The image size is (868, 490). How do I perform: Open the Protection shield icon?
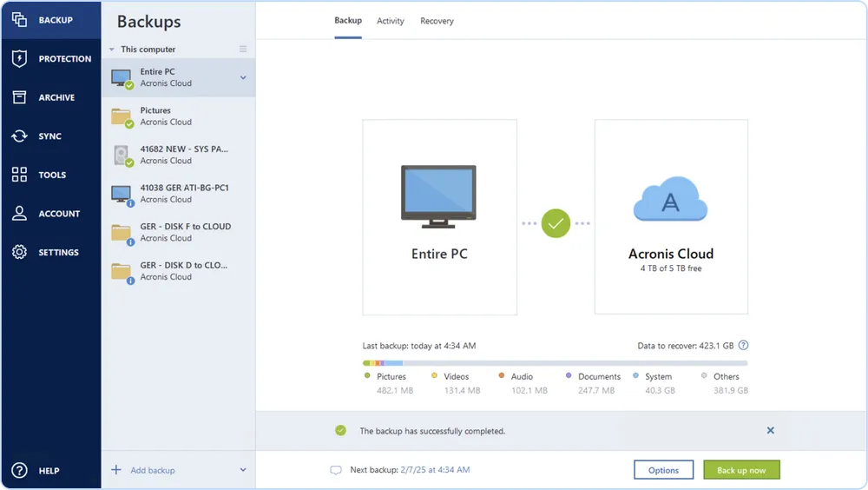(x=19, y=59)
